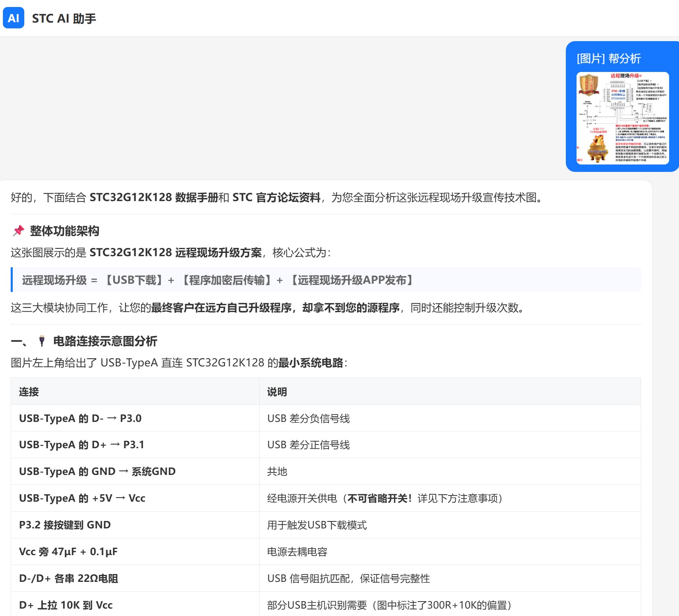Click the 说明 table column header
This screenshot has height=616, width=679.
(450, 391)
